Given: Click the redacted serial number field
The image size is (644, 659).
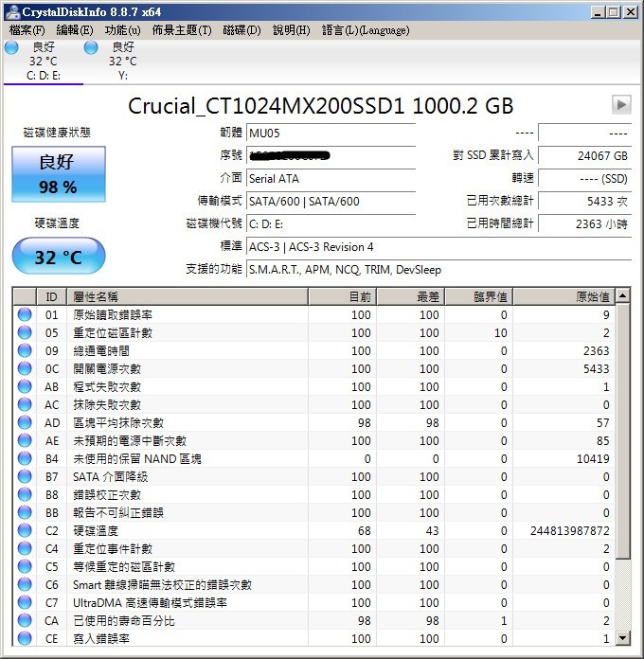Looking at the screenshot, I should pos(331,156).
